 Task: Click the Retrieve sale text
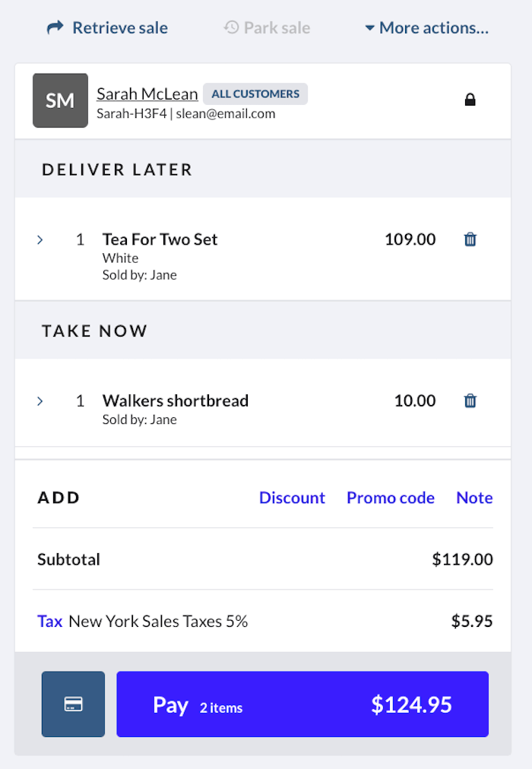click(120, 28)
